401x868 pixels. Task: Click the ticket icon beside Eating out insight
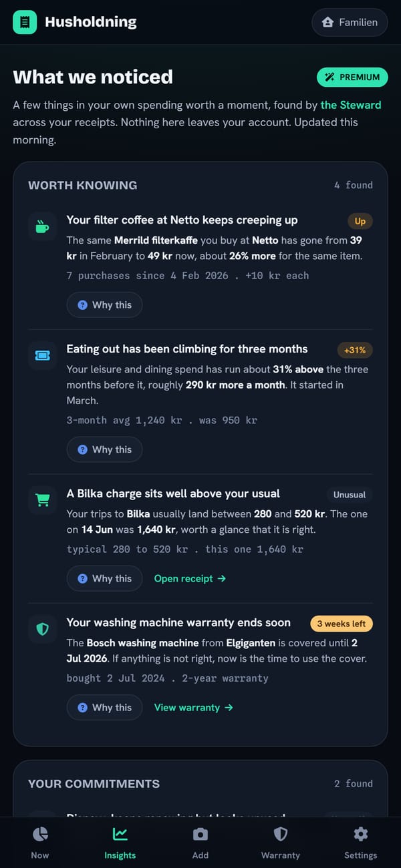coord(42,355)
